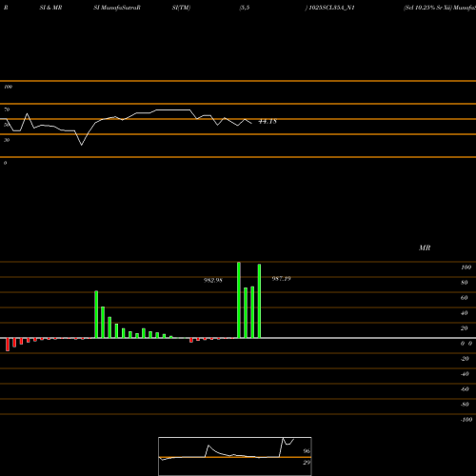Click the 987.19 price label

pos(281,279)
